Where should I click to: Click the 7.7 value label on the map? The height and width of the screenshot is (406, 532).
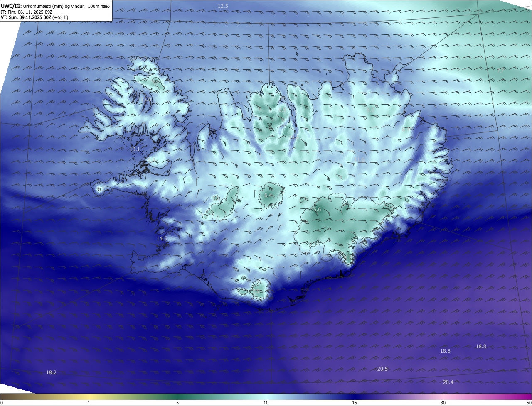tap(500, 71)
